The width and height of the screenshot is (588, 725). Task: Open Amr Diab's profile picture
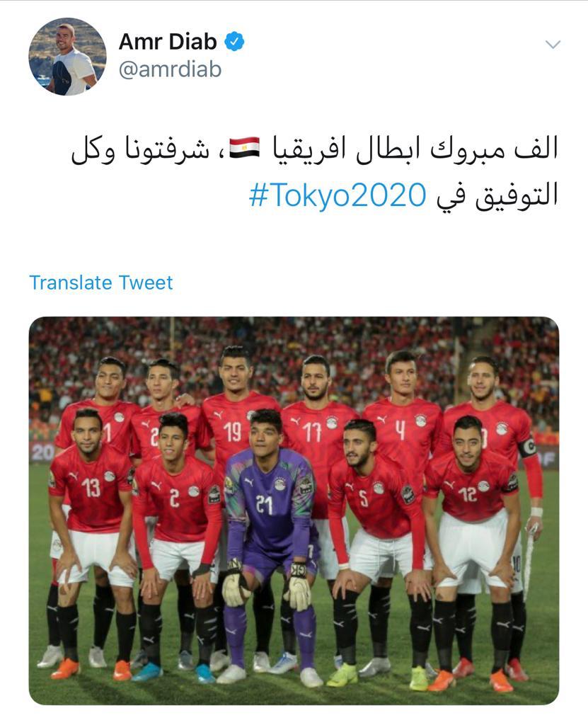point(67,57)
